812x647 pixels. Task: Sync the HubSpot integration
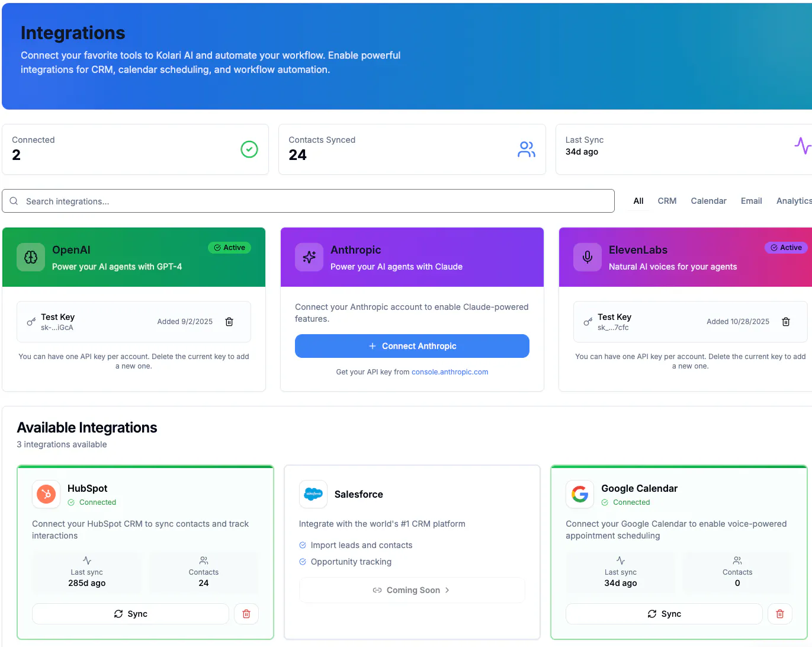[x=130, y=614]
